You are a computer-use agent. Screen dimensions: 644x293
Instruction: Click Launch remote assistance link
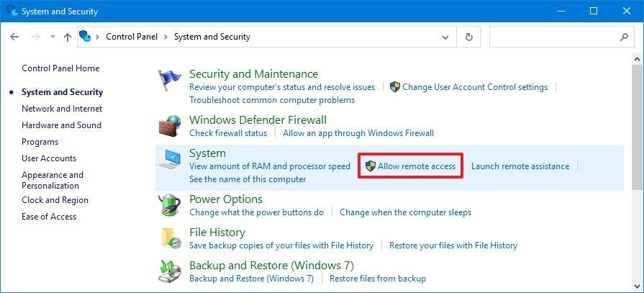[x=520, y=166]
